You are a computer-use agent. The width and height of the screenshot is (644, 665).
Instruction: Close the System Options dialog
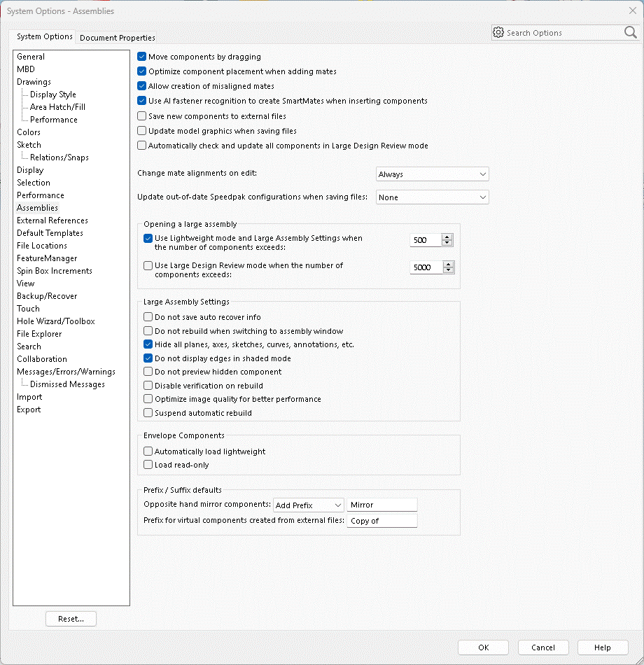pos(633,10)
